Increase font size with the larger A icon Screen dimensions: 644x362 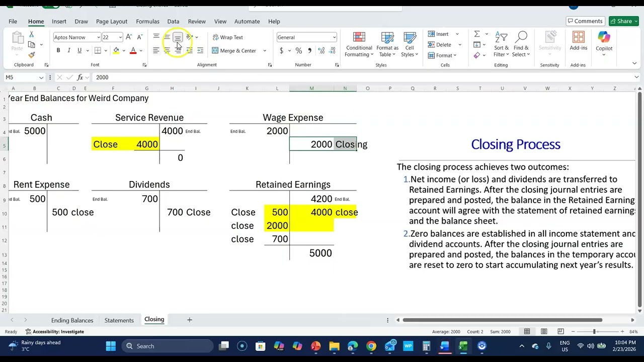pyautogui.click(x=129, y=37)
